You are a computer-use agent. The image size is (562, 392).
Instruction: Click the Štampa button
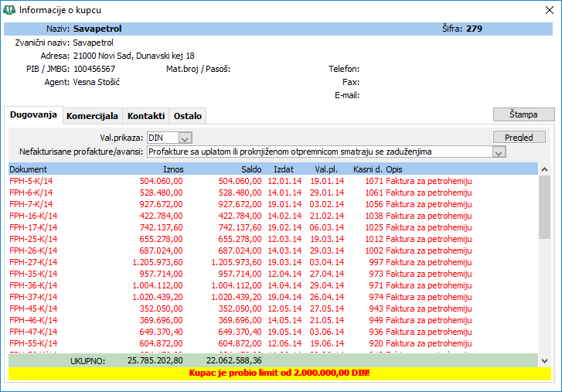click(523, 114)
